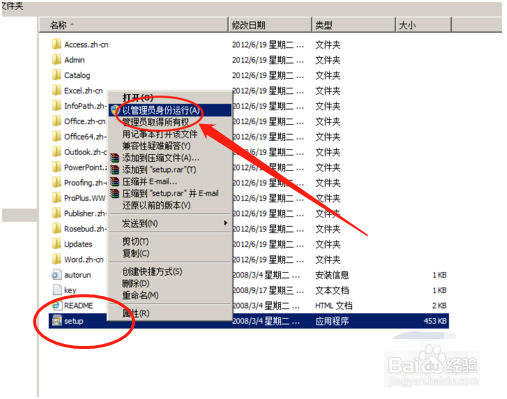The image size is (507, 399).
Task: Select the README file name
Action: [79, 305]
